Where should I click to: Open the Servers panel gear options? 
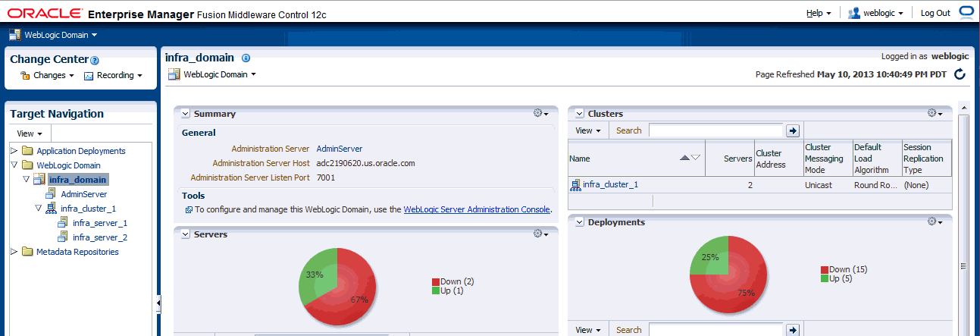click(540, 234)
